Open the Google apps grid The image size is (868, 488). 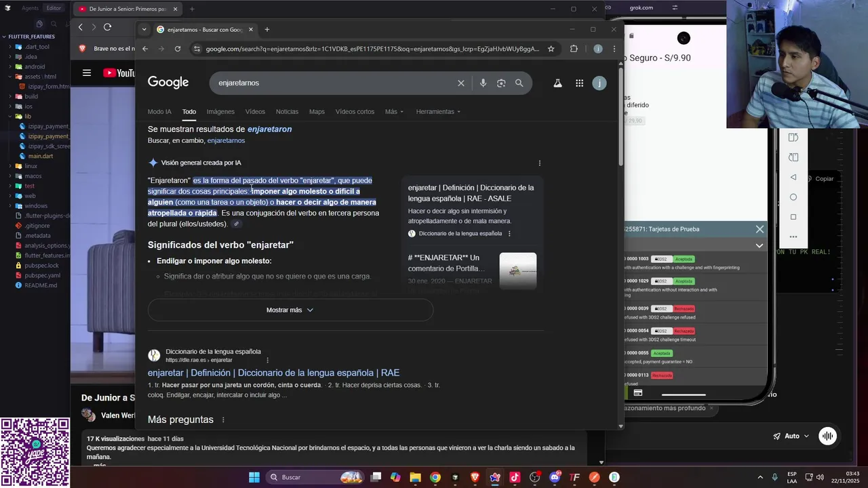click(x=579, y=83)
